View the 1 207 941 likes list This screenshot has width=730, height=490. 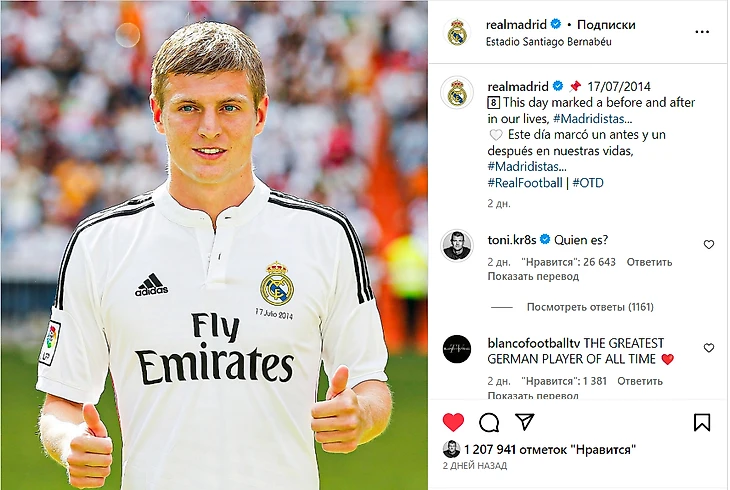pyautogui.click(x=550, y=450)
